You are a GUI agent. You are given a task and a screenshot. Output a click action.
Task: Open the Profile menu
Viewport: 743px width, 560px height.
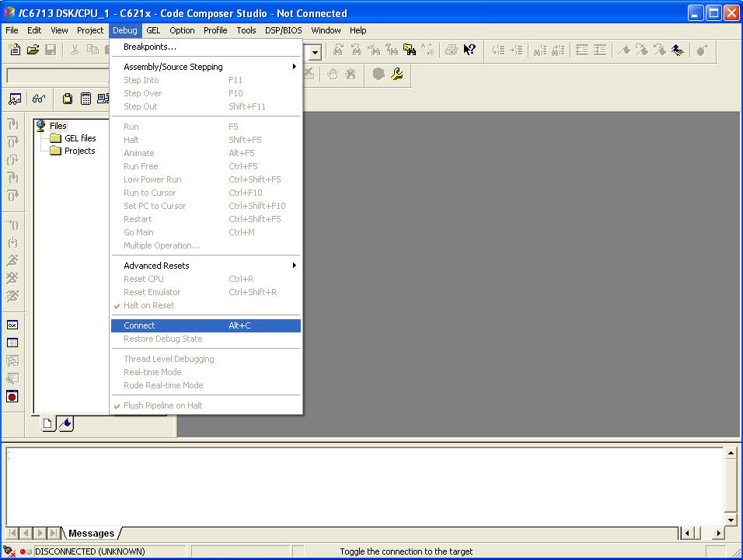click(x=215, y=30)
